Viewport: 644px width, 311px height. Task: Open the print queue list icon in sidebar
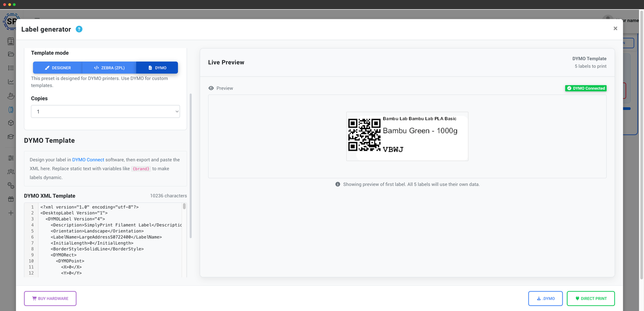pyautogui.click(x=11, y=68)
